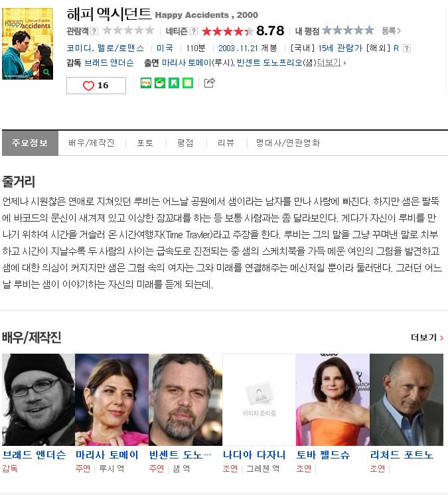The width and height of the screenshot is (448, 495).
Task: Share to Naver blog via blog icon
Action: [146, 83]
